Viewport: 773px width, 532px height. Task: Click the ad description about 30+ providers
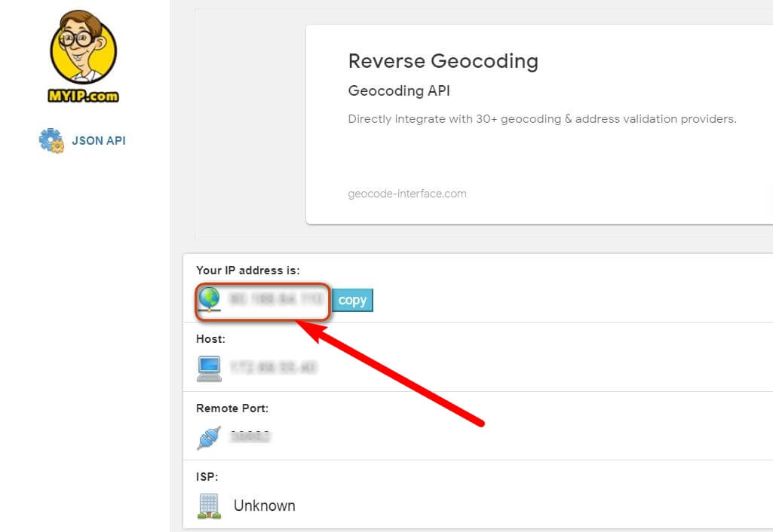pos(541,119)
